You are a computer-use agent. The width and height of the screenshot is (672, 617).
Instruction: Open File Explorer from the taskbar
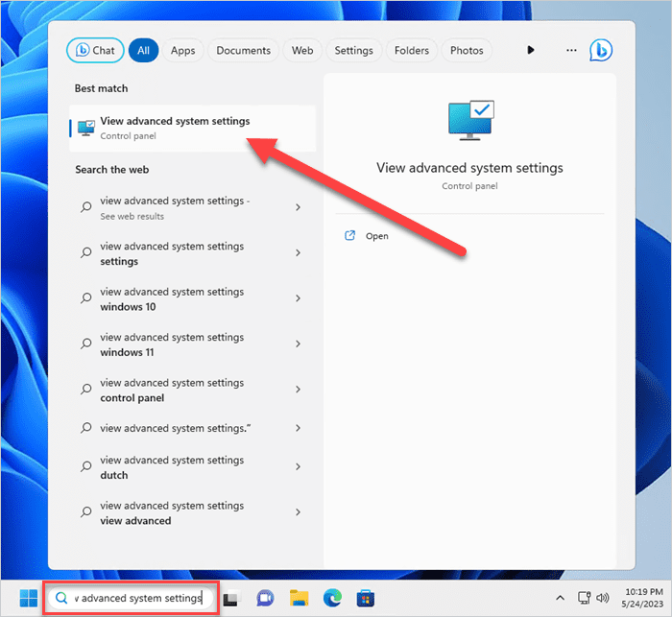pyautogui.click(x=300, y=598)
